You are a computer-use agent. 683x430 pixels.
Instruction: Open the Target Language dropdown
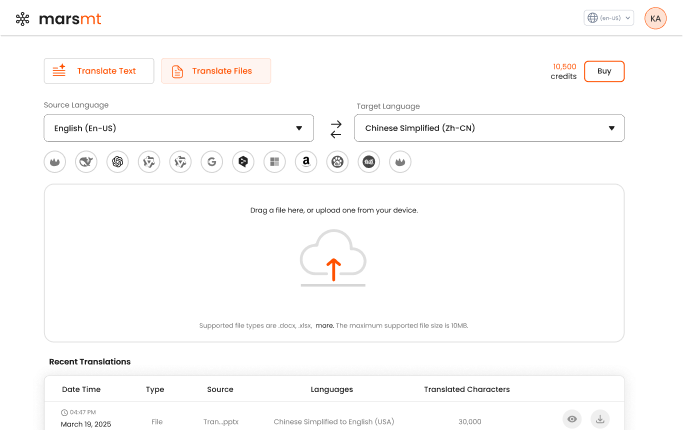point(490,128)
